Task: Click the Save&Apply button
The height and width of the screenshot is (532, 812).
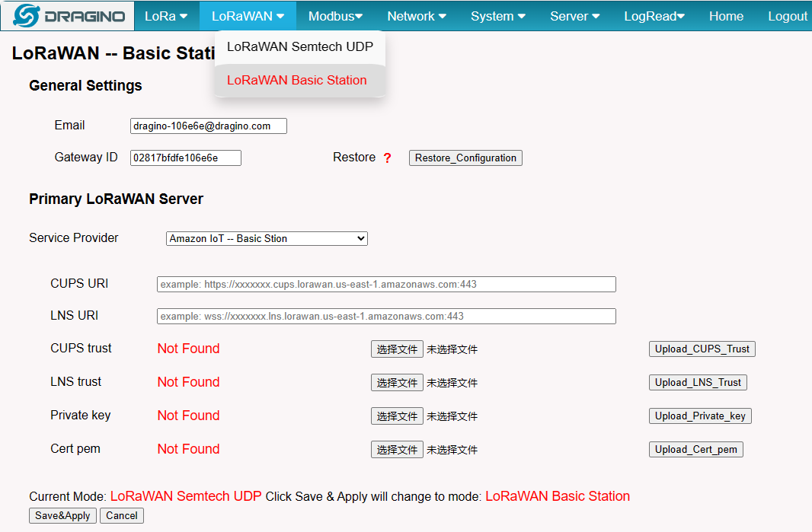Action: (62, 515)
